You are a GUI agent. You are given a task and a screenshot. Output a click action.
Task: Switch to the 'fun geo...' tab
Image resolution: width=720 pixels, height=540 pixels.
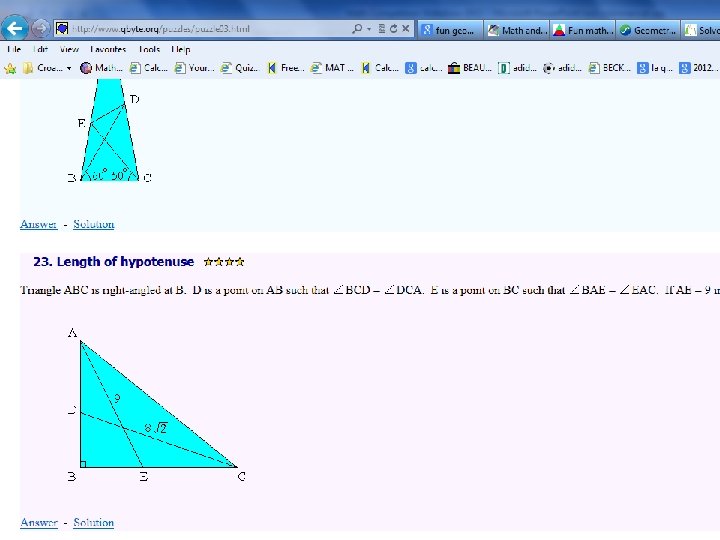click(x=450, y=30)
